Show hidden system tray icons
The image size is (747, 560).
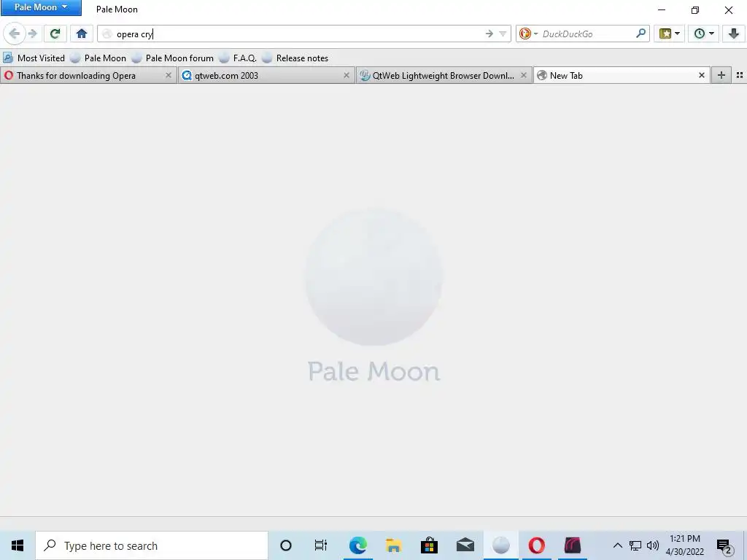[617, 545]
